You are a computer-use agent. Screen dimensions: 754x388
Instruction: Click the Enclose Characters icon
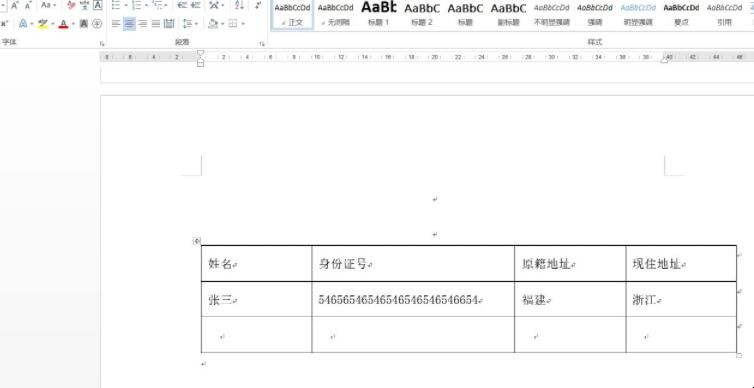pyautogui.click(x=97, y=24)
